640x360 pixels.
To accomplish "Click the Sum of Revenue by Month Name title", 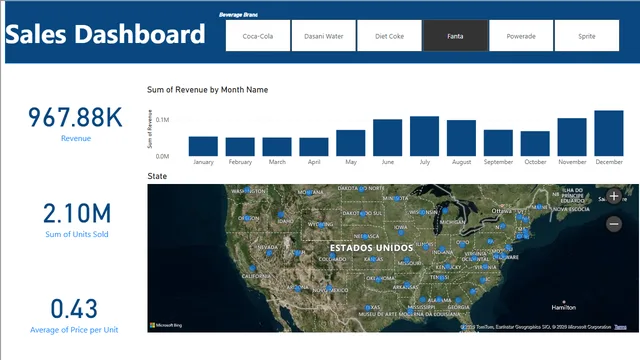I will 207,90.
